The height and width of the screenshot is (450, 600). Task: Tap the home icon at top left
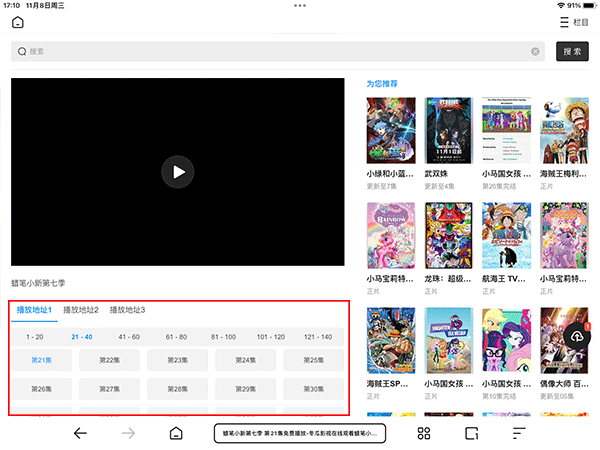(18, 22)
